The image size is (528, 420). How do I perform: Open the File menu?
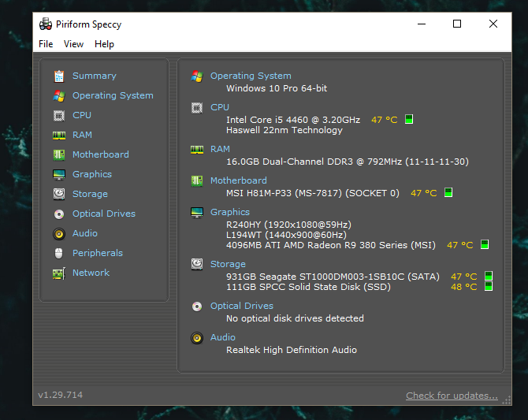point(46,44)
